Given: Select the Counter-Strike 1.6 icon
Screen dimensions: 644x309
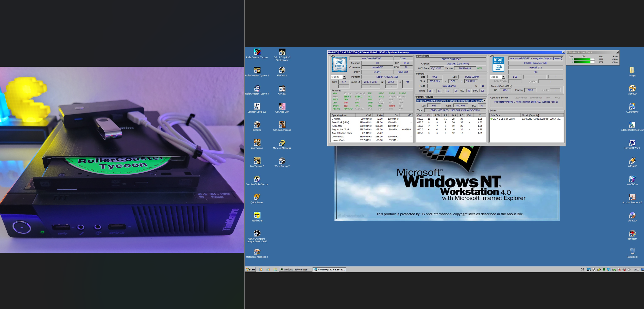Looking at the screenshot, I should (x=257, y=108).
